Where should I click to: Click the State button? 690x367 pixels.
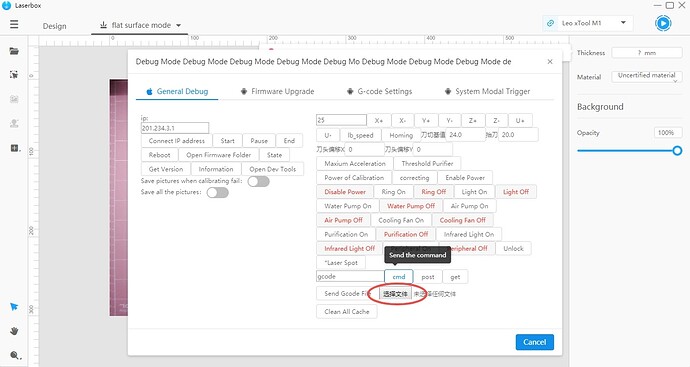(x=274, y=155)
